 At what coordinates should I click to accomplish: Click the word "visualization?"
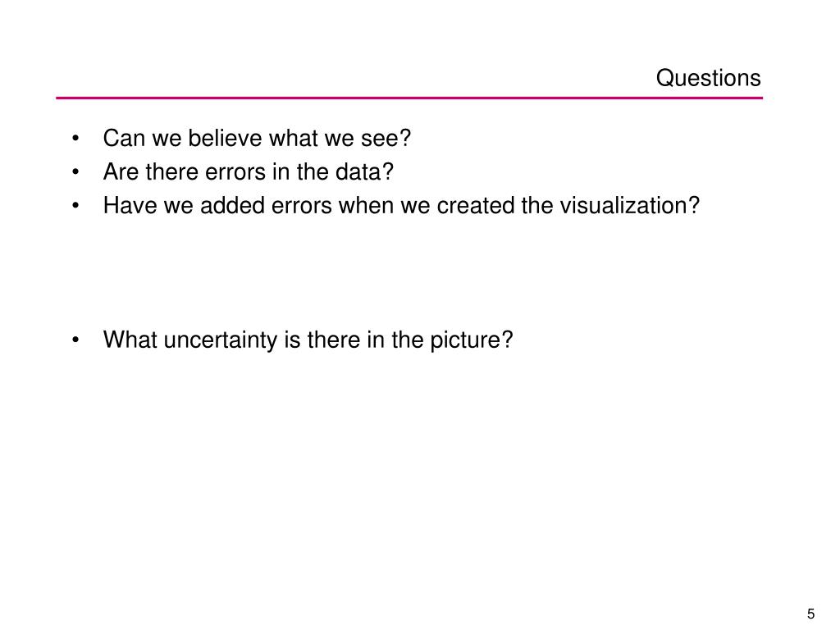(629, 206)
